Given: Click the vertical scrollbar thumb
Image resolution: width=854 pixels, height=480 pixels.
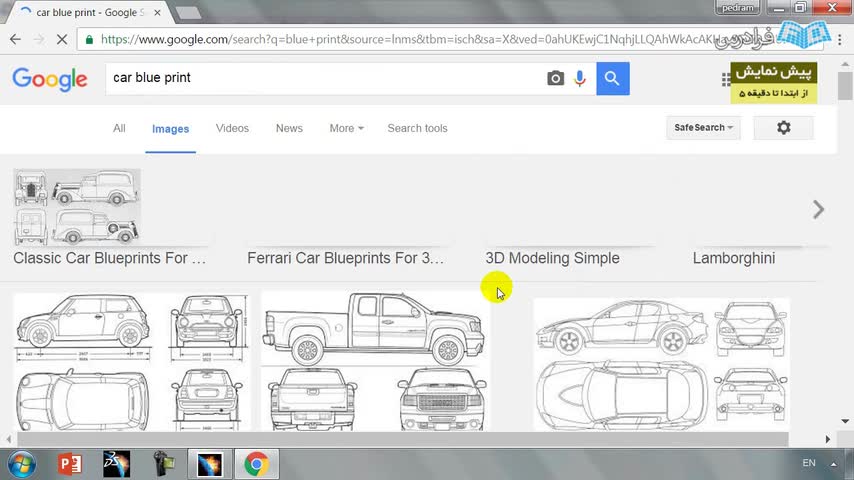Looking at the screenshot, I should pyautogui.click(x=845, y=86).
